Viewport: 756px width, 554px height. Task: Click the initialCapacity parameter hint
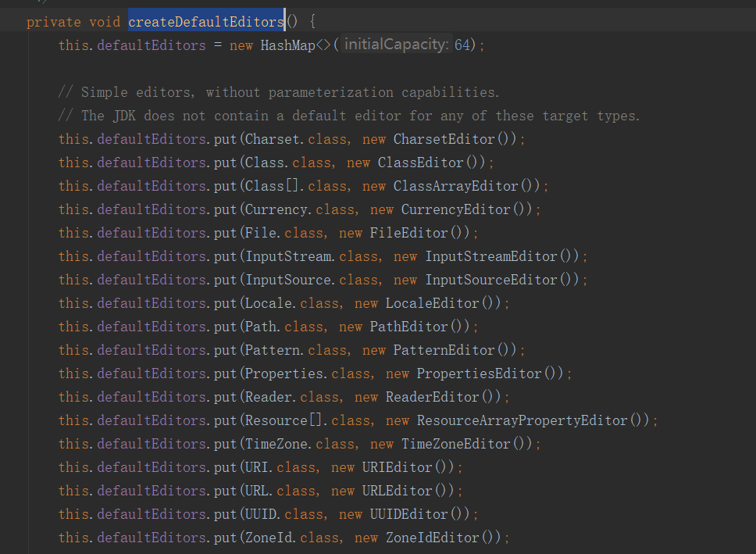pyautogui.click(x=396, y=45)
